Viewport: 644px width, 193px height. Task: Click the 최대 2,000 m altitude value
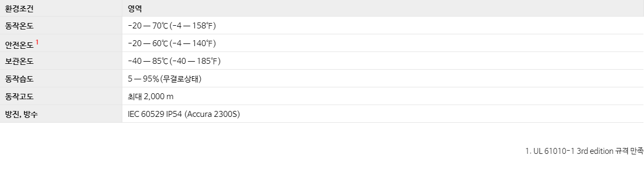tap(151, 96)
